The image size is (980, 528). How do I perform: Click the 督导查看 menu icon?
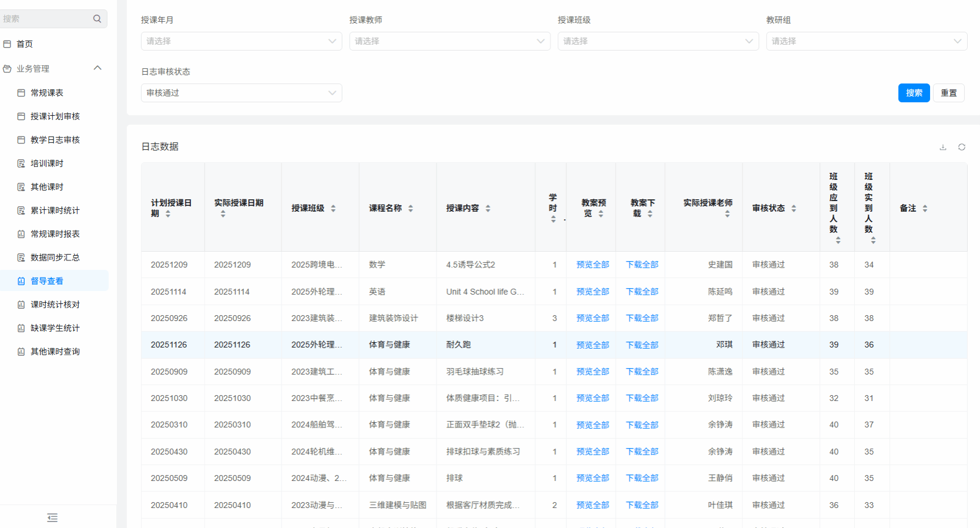click(x=21, y=281)
